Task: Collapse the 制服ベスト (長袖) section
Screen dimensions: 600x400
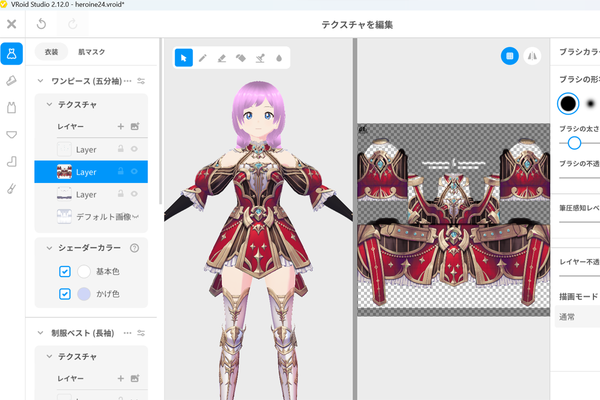Action: (x=40, y=333)
